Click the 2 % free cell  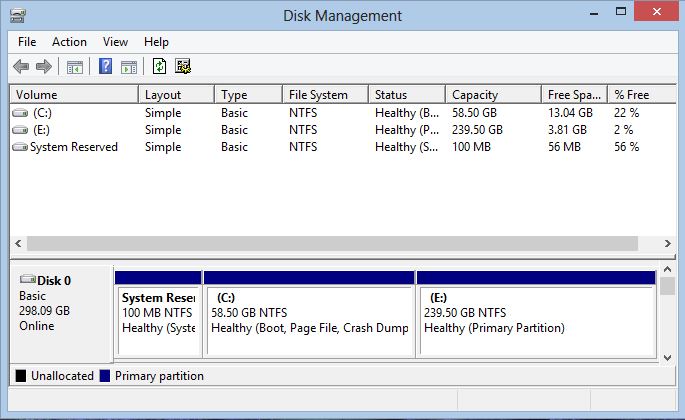[623, 130]
